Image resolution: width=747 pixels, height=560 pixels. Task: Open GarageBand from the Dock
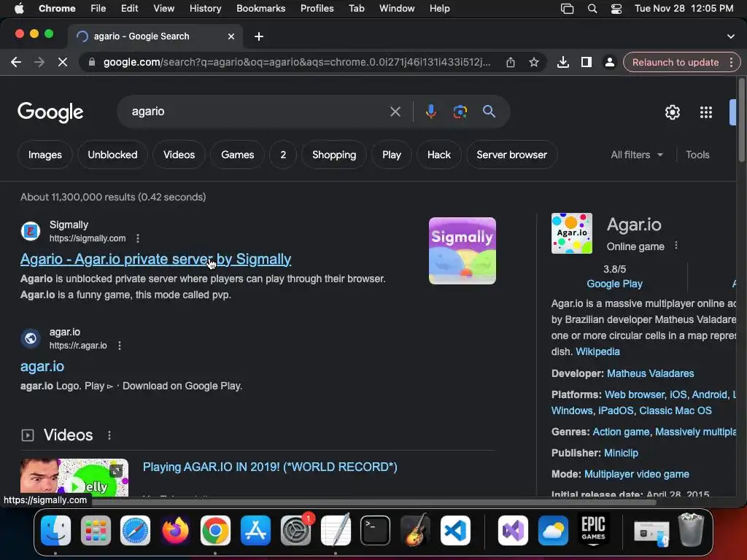(x=415, y=531)
